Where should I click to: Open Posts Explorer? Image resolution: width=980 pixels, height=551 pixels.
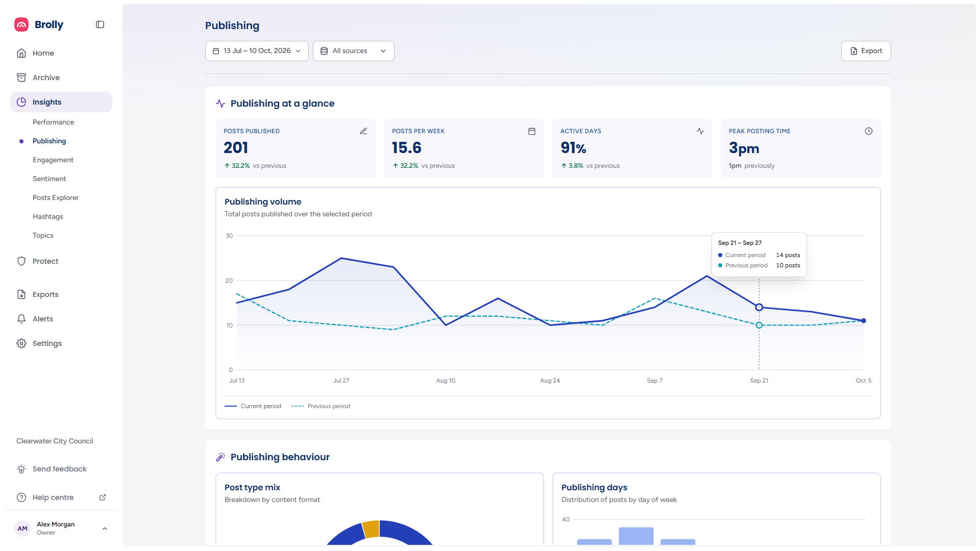click(56, 197)
